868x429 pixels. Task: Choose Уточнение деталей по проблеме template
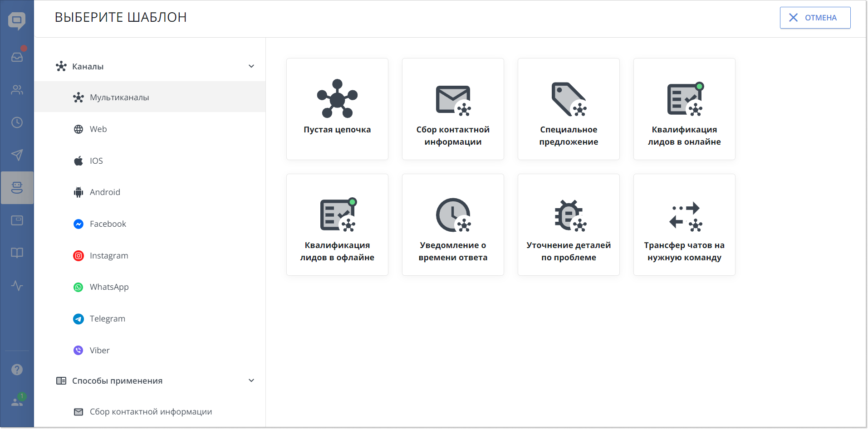569,224
